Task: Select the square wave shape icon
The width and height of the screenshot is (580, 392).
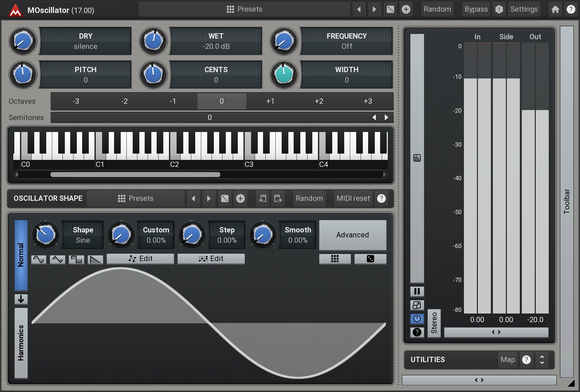Action: [76, 259]
